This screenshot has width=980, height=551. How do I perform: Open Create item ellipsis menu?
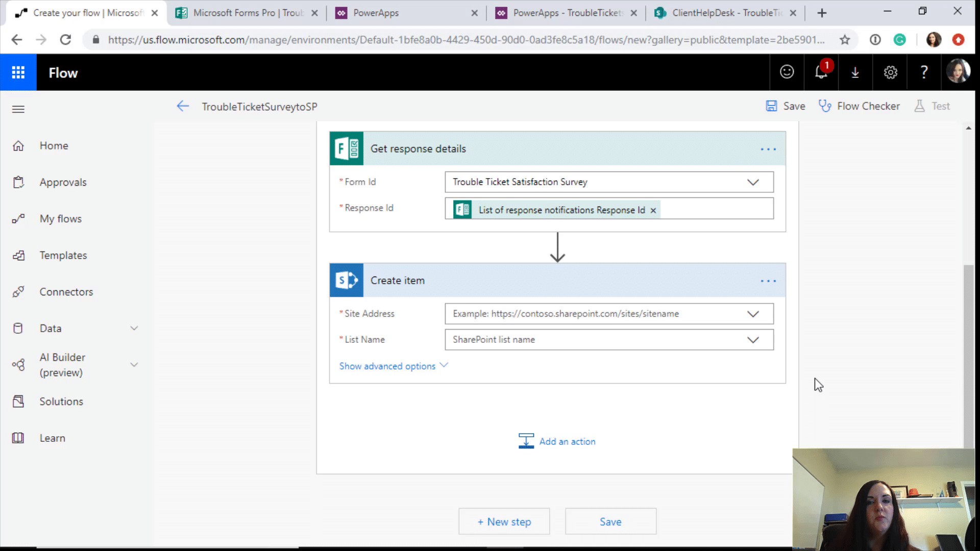(768, 281)
